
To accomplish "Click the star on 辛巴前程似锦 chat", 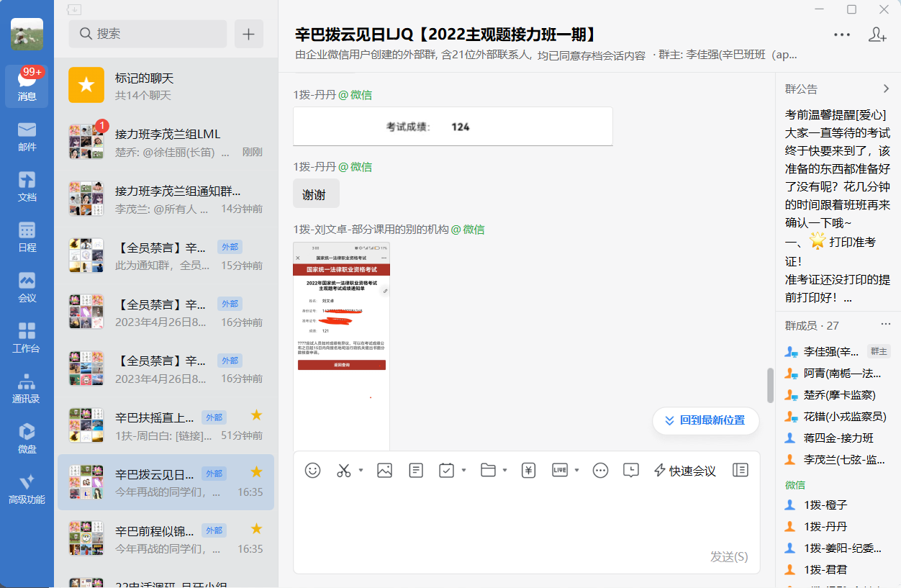I will pos(255,529).
